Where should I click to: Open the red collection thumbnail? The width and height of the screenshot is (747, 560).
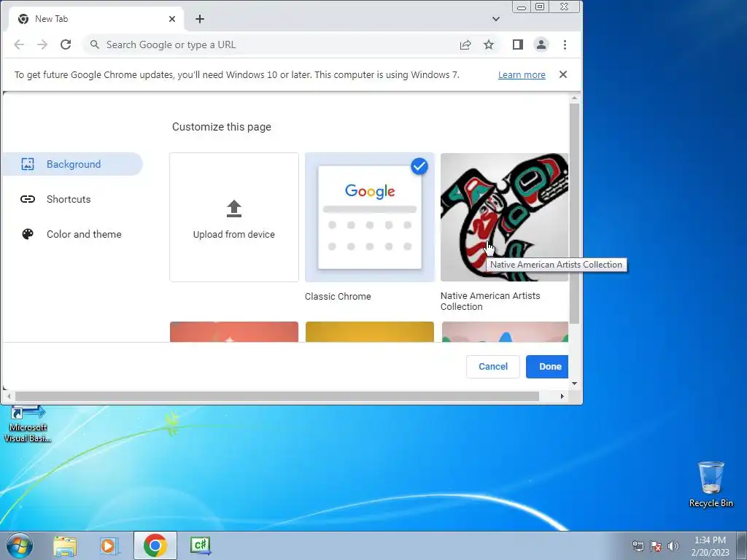(234, 332)
